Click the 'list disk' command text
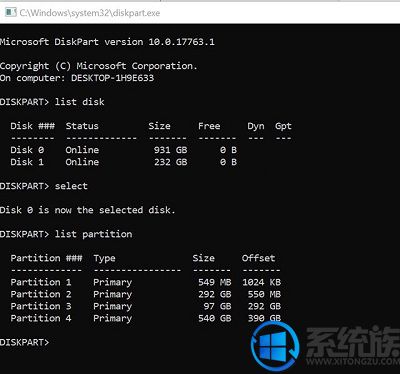This screenshot has width=400, height=374. click(80, 102)
